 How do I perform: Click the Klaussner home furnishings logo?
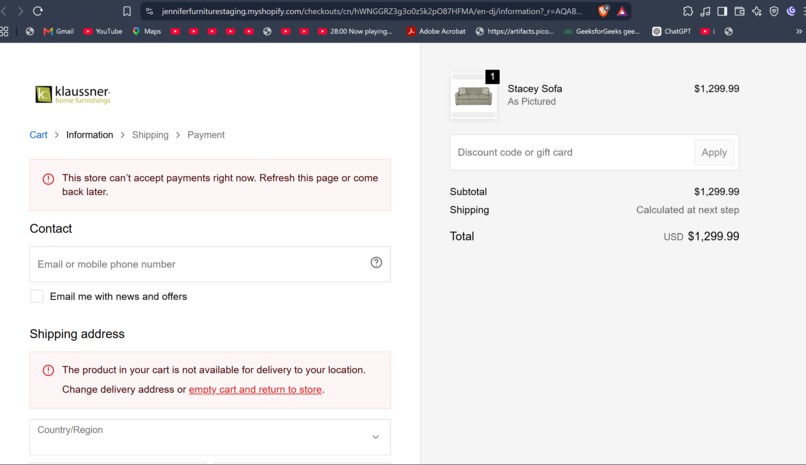tap(72, 95)
